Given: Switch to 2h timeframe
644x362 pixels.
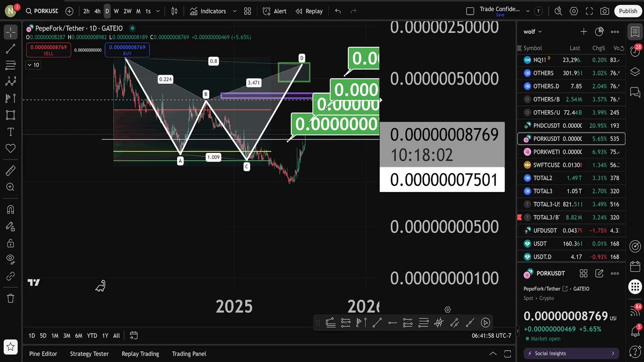Looking at the screenshot, I should coord(86,11).
